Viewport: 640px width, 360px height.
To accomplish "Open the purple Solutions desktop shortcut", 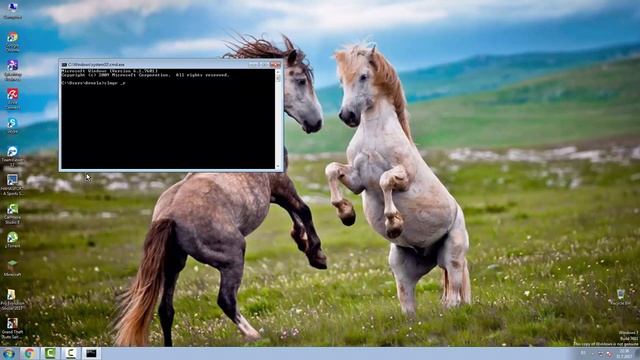I will coord(13,69).
